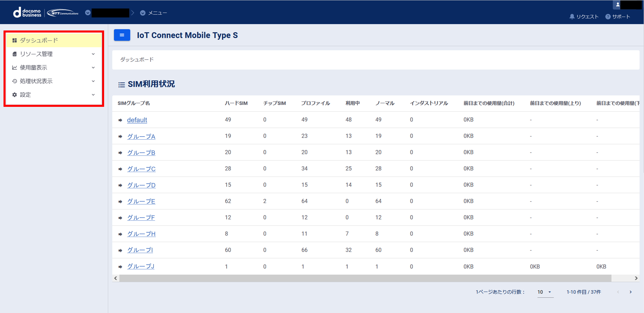Click the arrow icon beside グループI
Screen dimensions: 644x313
pos(120,250)
